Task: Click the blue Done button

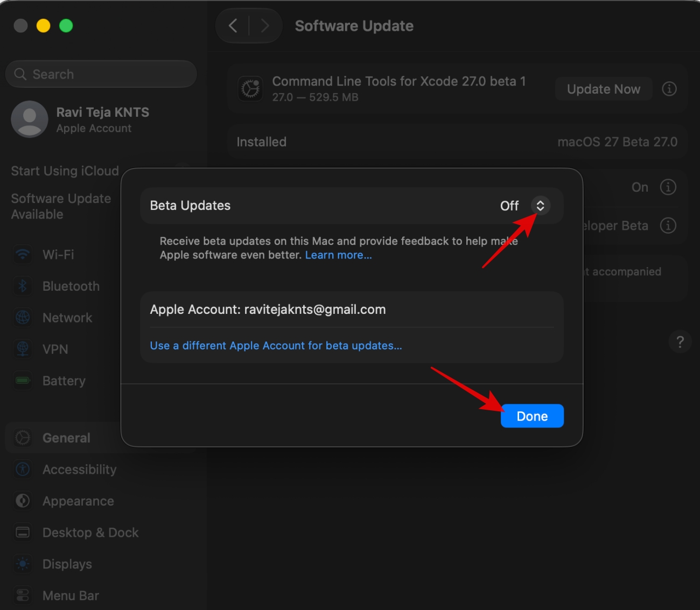Action: click(x=532, y=416)
